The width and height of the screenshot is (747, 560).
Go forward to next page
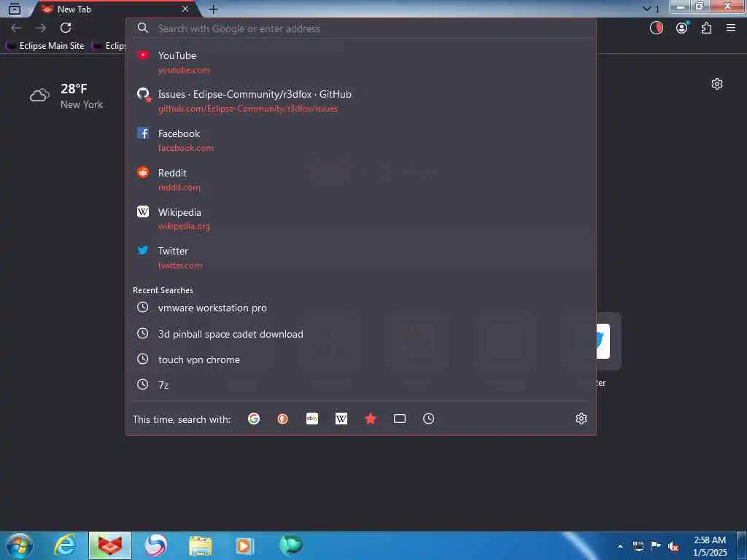click(41, 28)
